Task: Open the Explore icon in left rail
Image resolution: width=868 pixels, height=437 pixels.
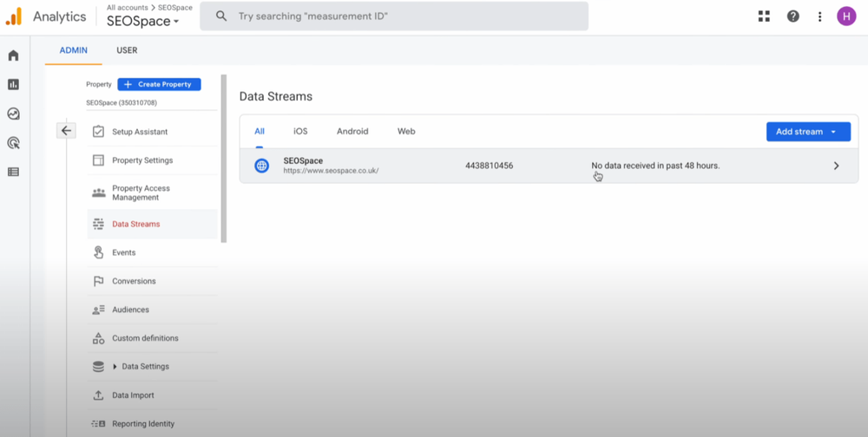Action: (x=13, y=114)
